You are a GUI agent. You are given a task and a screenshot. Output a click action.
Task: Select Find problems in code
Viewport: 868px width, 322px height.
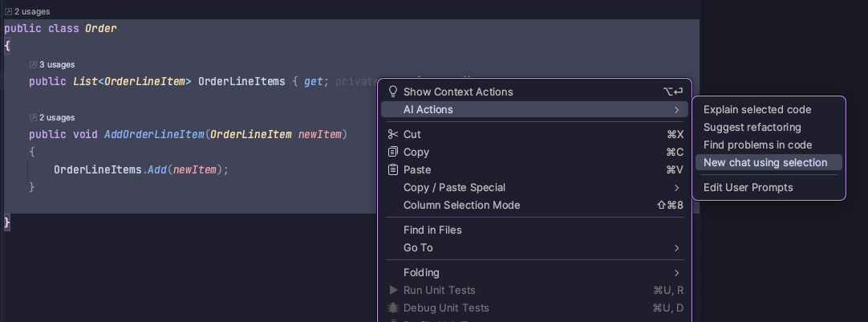[757, 145]
